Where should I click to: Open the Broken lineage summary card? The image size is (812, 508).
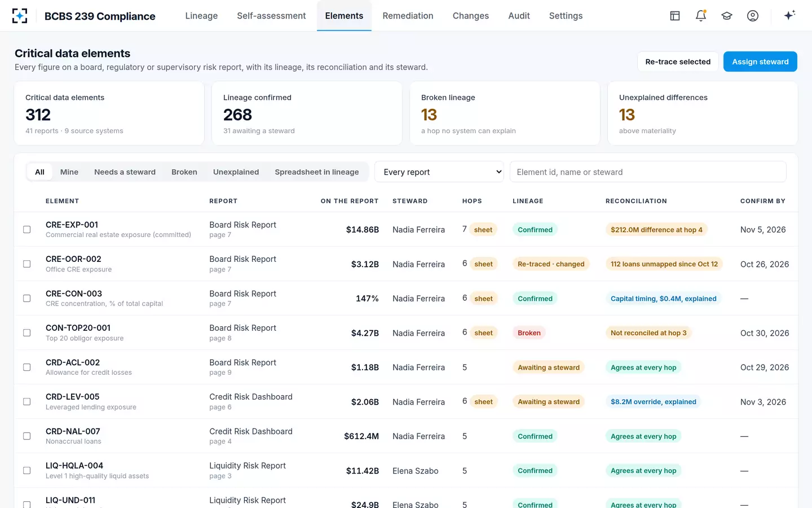point(505,113)
